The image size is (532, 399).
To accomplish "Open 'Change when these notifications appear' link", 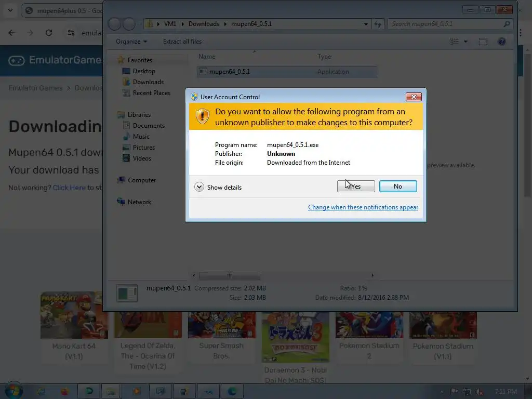I will (x=363, y=207).
